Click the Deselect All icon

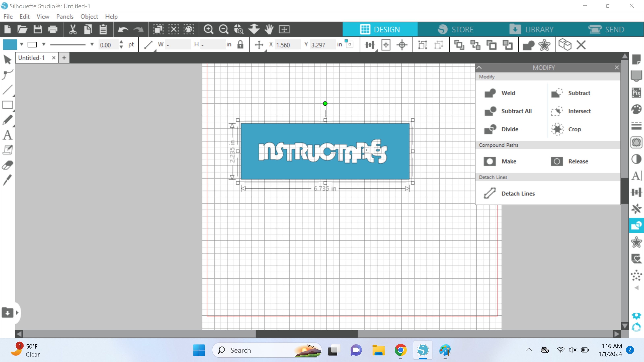coord(173,30)
